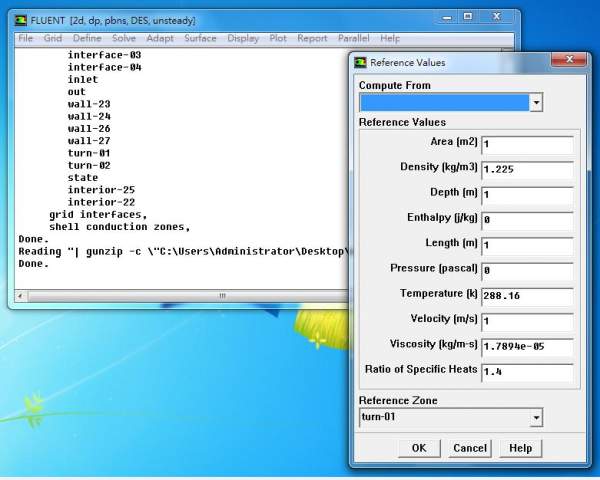Open the Report menu
Screen dimensions: 600x480
click(x=312, y=38)
